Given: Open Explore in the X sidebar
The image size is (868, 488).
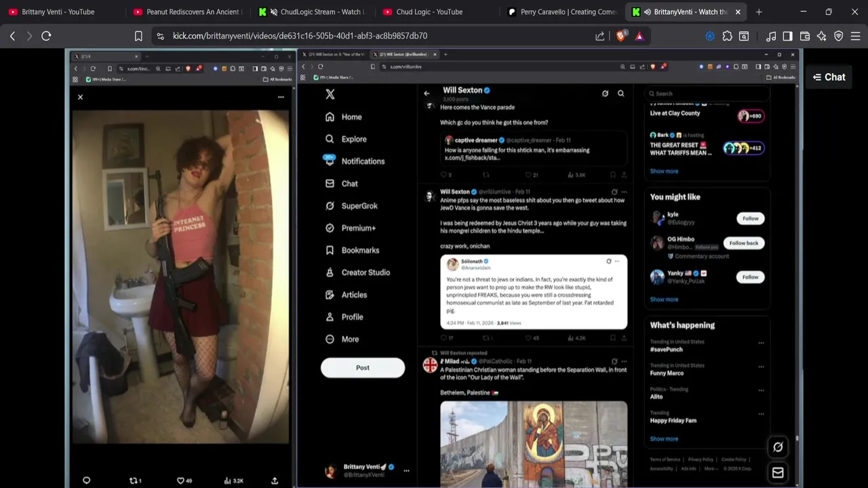Looking at the screenshot, I should 346,139.
